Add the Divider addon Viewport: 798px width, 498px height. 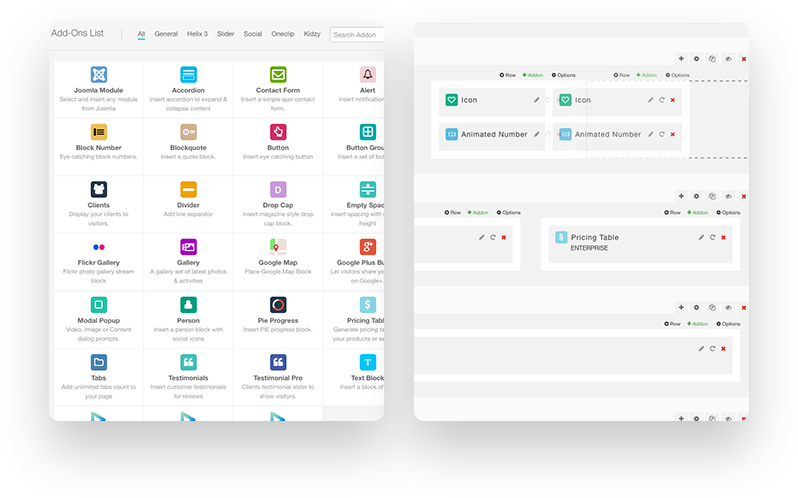188,204
